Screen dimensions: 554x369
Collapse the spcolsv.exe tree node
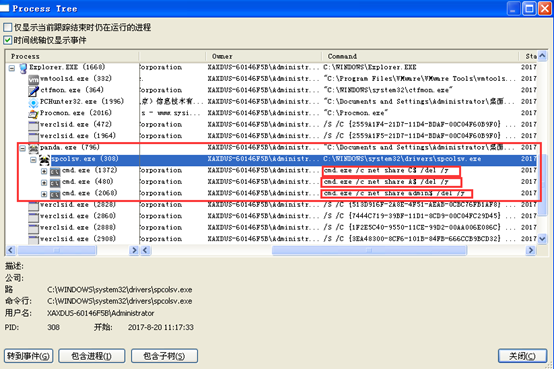pyautogui.click(x=33, y=160)
